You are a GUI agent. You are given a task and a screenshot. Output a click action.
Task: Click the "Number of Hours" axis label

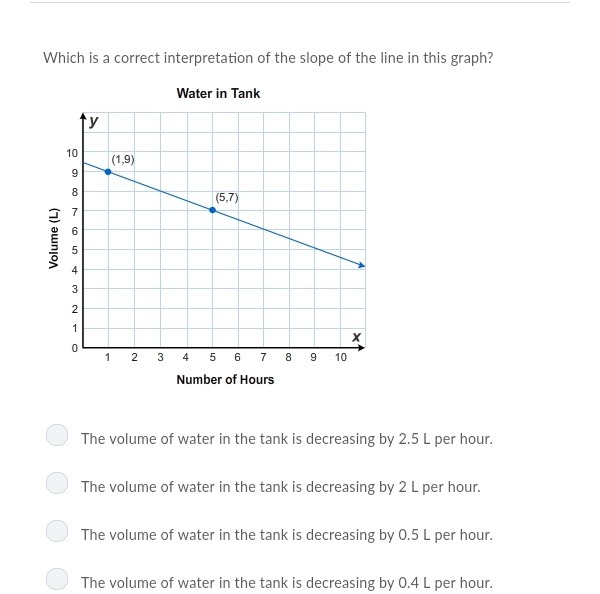pos(225,380)
